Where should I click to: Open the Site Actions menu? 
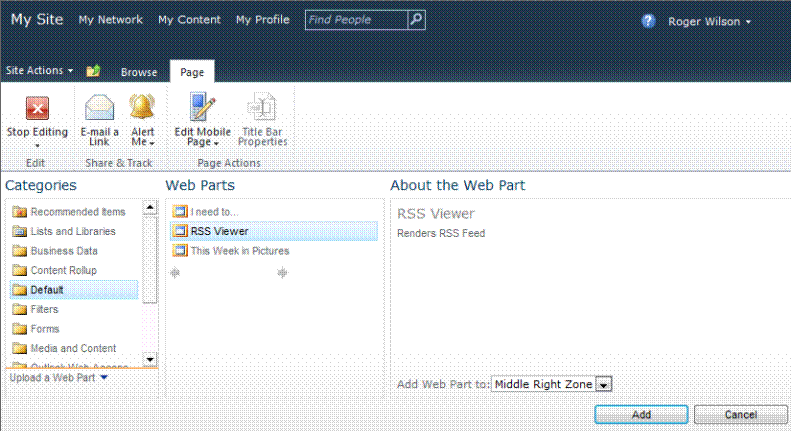(39, 70)
